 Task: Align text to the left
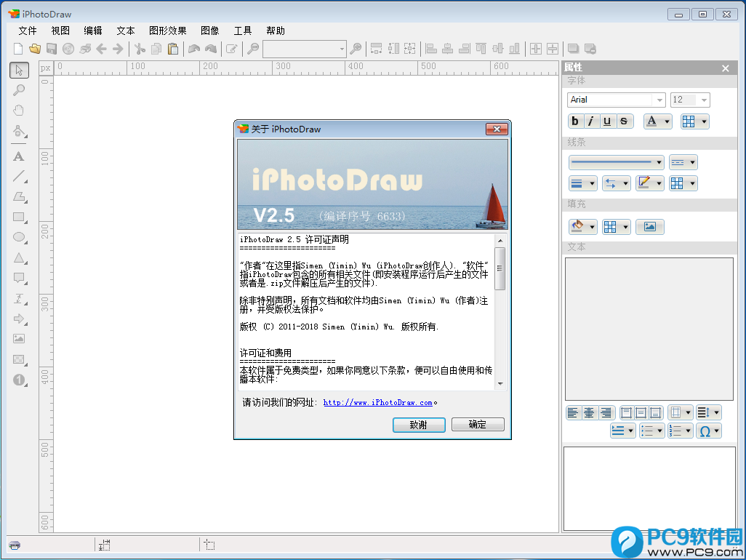click(x=573, y=412)
